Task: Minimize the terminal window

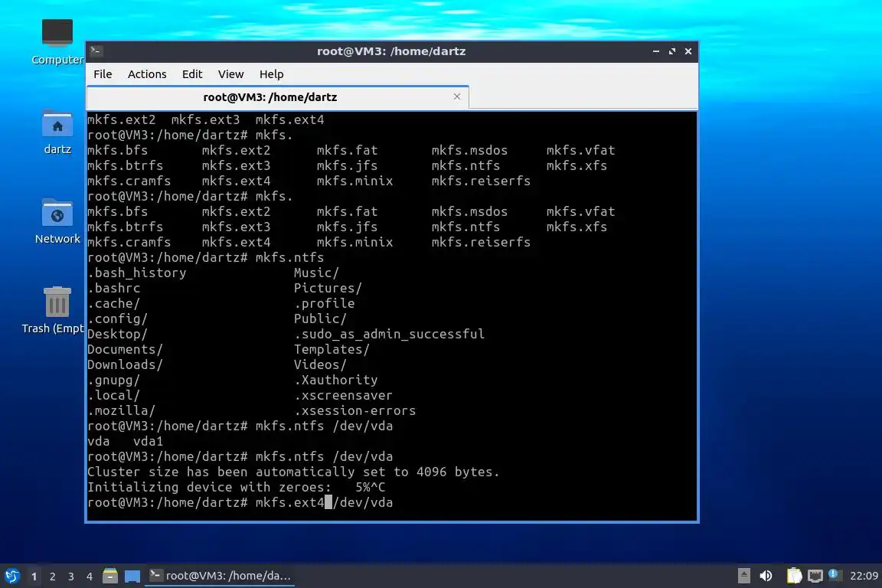Action: (x=656, y=51)
